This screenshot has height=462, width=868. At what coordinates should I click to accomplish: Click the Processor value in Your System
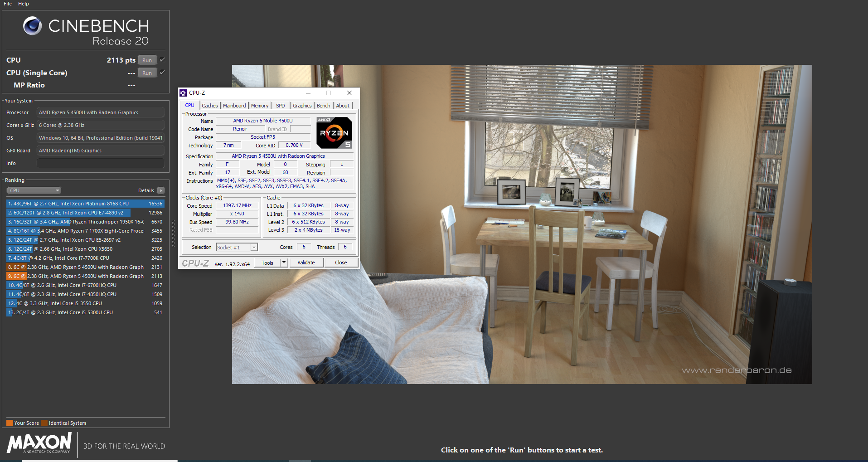click(x=101, y=112)
